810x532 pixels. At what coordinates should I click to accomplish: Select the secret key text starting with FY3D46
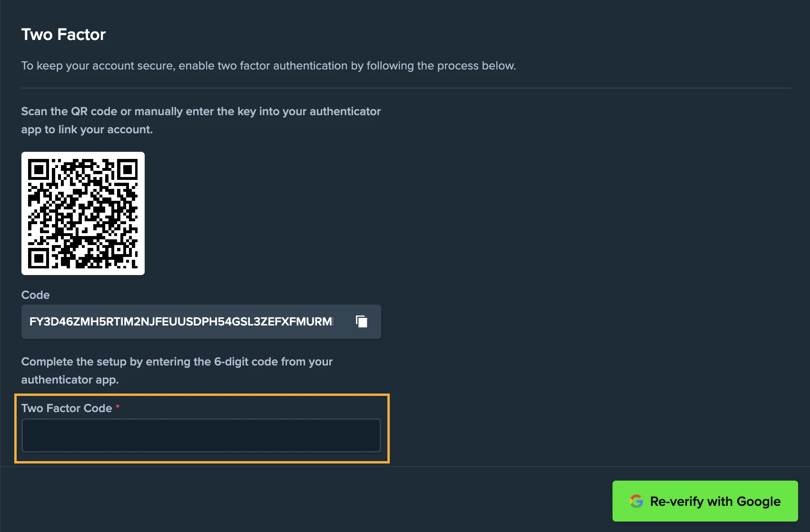click(x=181, y=322)
